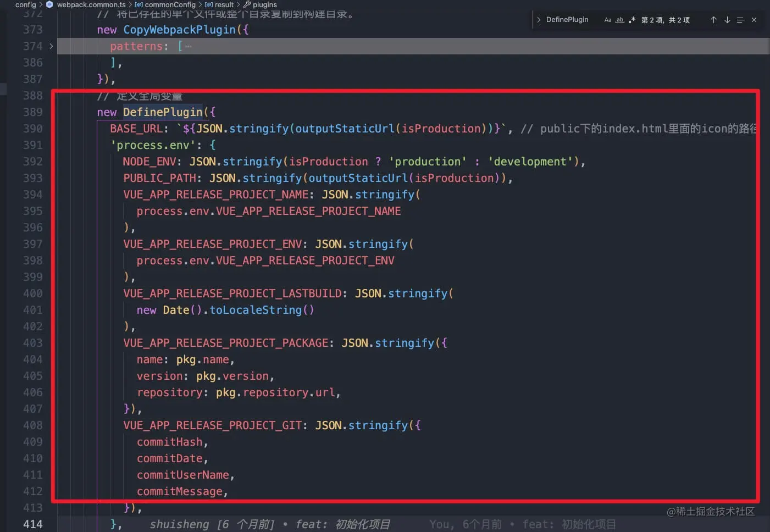The height and width of the screenshot is (532, 770).
Task: Click VUE_APP_RELEASE_PROJECT_NAME key on line 394
Action: coord(215,195)
